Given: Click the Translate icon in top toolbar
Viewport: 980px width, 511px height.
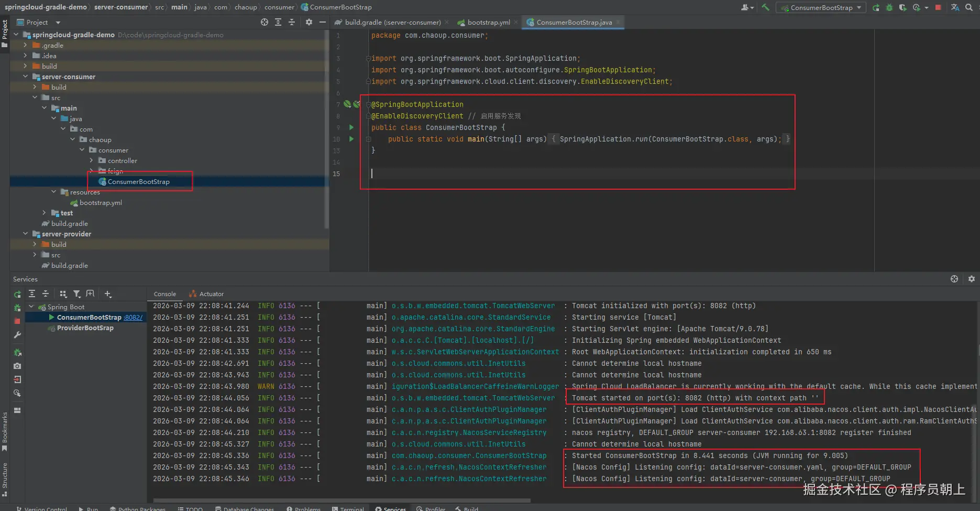Looking at the screenshot, I should tap(955, 7).
